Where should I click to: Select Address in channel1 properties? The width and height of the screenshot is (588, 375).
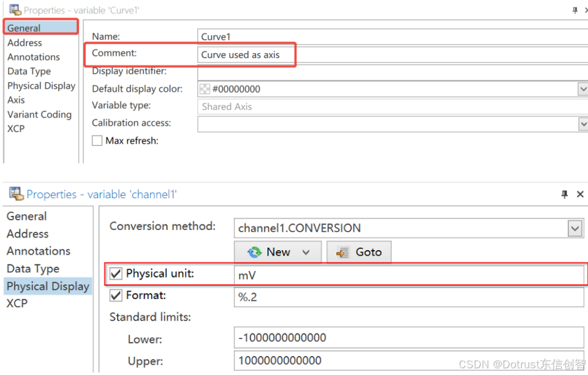click(28, 234)
